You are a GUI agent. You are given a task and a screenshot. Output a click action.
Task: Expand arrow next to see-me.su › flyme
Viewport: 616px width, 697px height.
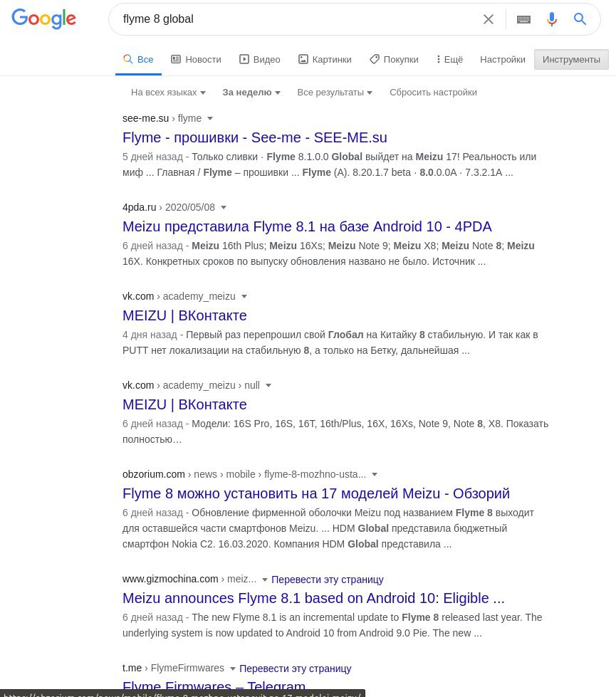pyautogui.click(x=210, y=118)
